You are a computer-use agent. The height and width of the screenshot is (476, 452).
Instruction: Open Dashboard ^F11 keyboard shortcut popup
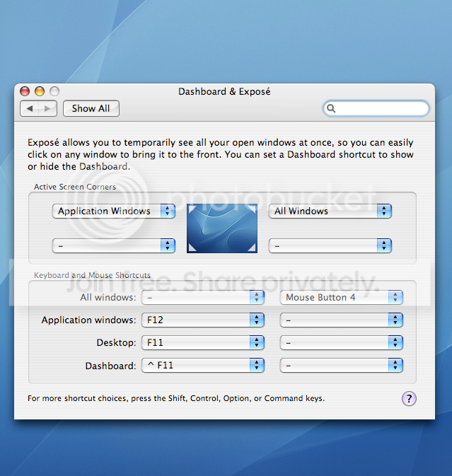203,366
